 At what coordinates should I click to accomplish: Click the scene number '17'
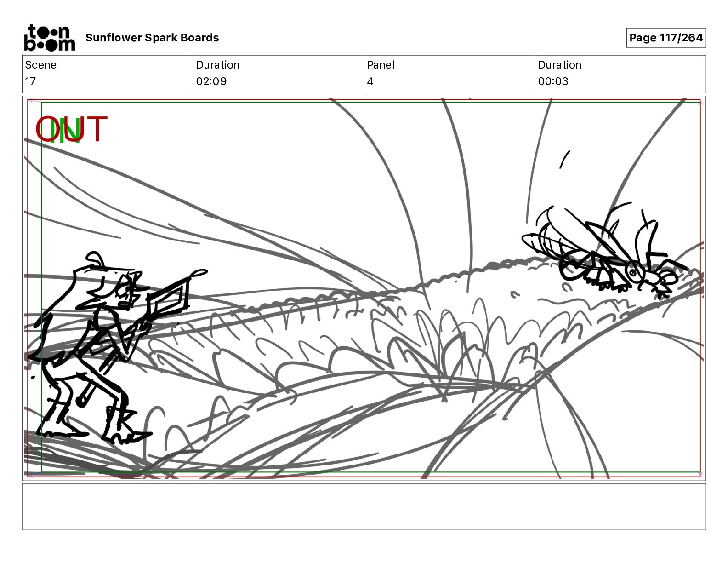(x=30, y=81)
